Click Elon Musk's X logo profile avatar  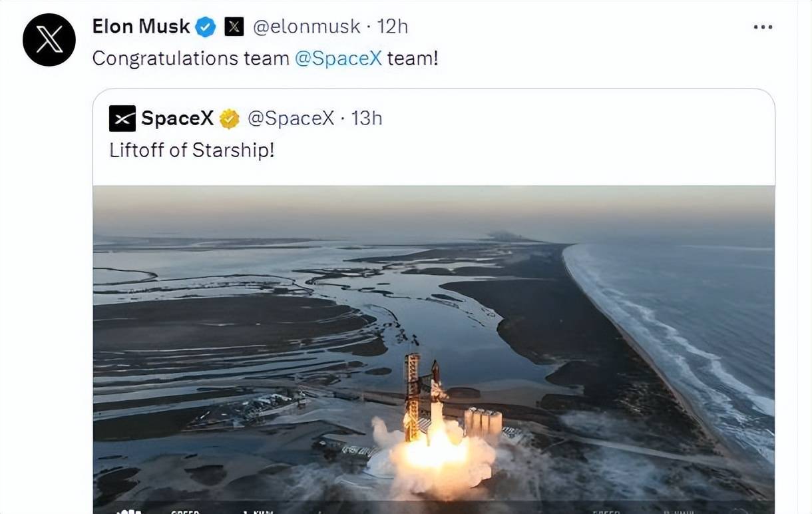(49, 40)
